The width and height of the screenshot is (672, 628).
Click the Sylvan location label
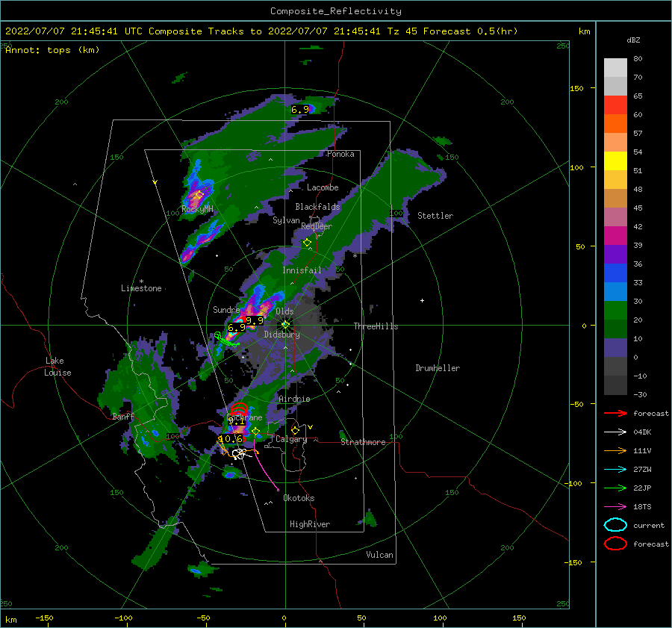click(x=286, y=220)
